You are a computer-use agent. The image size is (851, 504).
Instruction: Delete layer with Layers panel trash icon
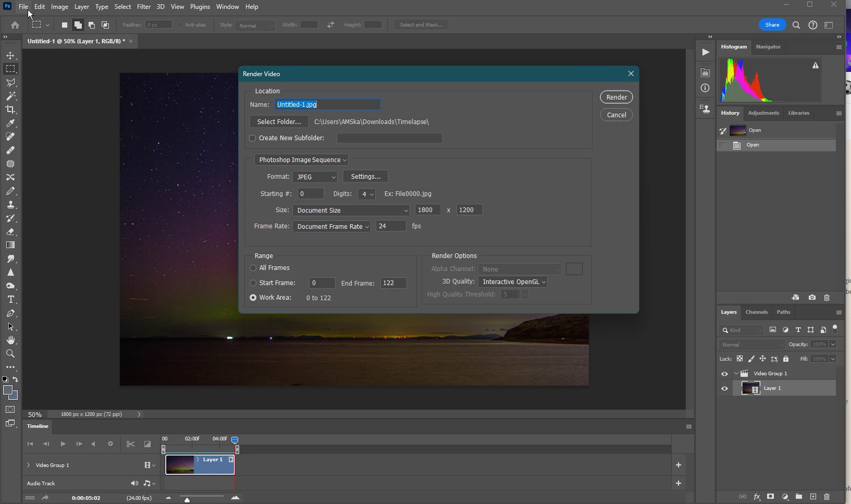point(827,497)
